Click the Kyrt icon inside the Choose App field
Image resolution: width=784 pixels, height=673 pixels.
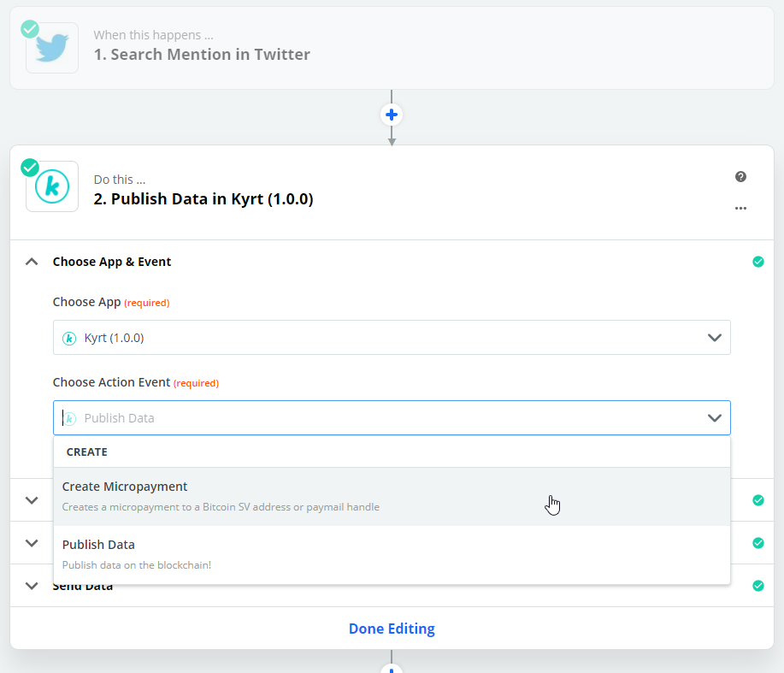[x=69, y=339]
